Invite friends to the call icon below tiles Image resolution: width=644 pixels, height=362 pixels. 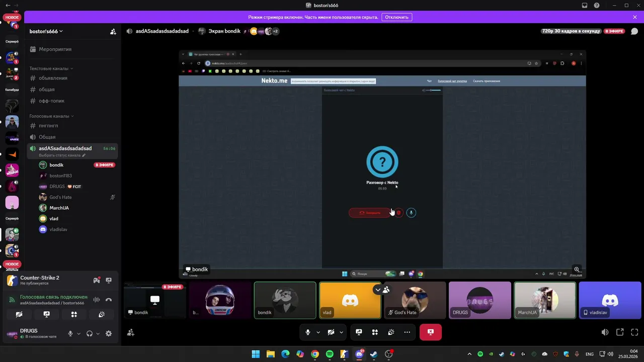tap(131, 332)
